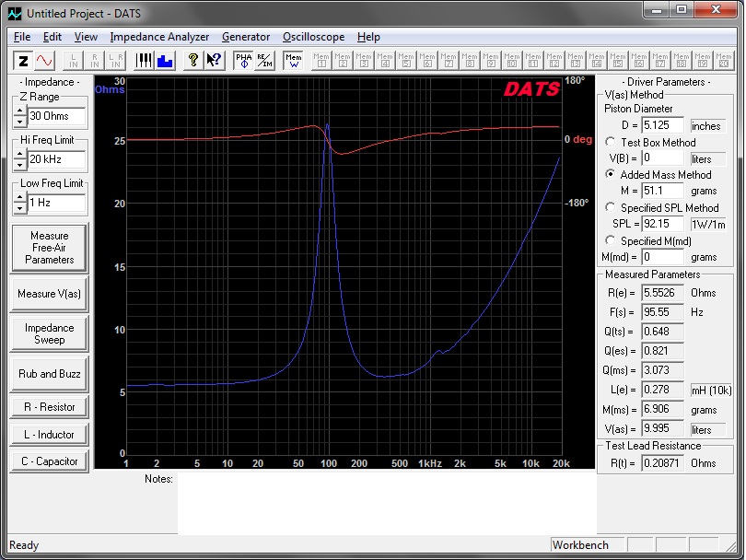
Task: Select the Z impedance analyzer mode icon
Action: pyautogui.click(x=23, y=61)
